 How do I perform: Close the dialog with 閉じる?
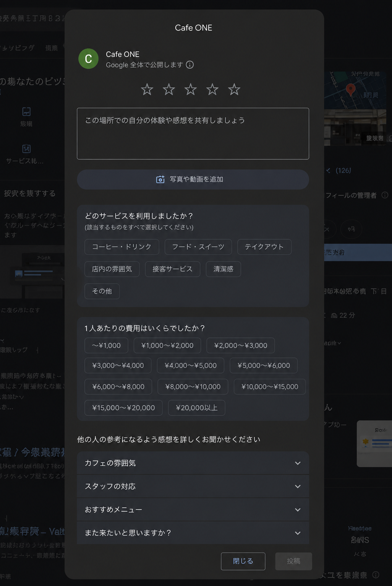243,561
